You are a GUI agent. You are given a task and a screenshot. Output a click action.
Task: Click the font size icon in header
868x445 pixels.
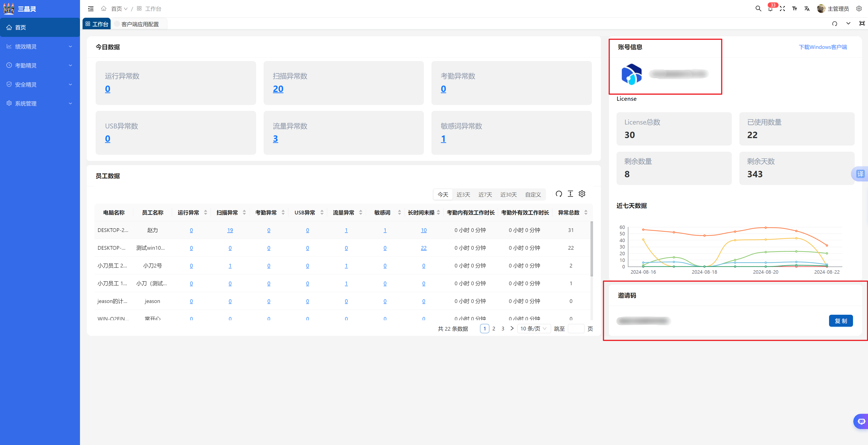tap(794, 9)
